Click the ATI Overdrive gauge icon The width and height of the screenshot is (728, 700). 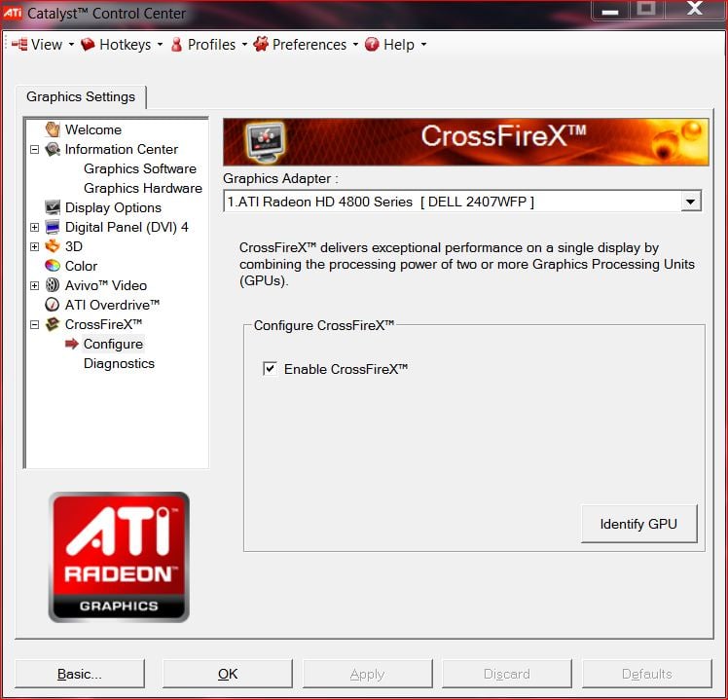pyautogui.click(x=53, y=305)
